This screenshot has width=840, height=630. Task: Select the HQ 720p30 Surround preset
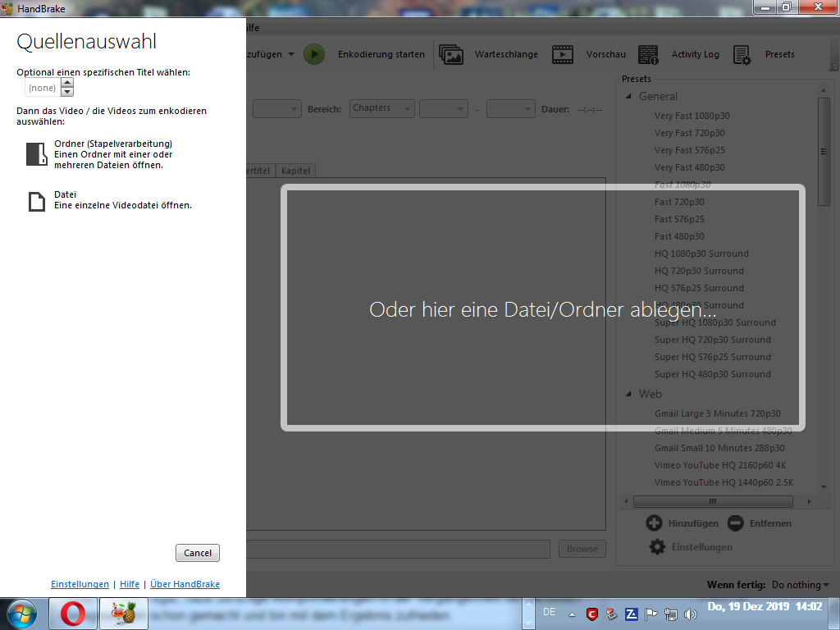(x=699, y=271)
